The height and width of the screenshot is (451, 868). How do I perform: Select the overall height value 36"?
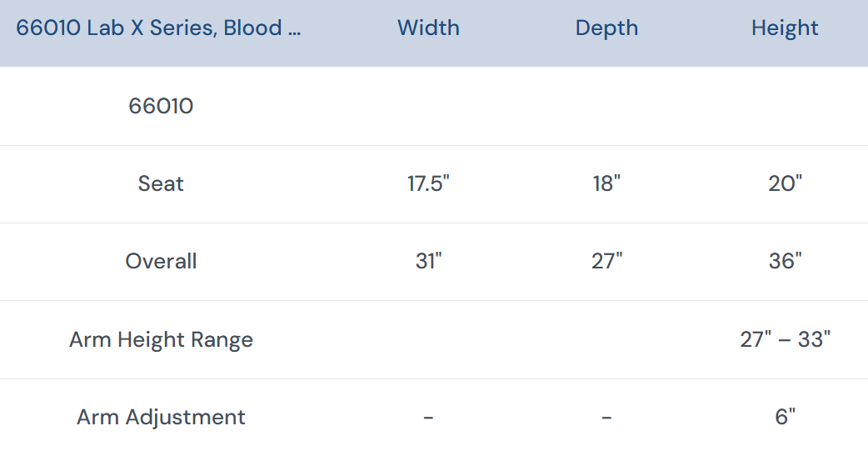tap(785, 261)
